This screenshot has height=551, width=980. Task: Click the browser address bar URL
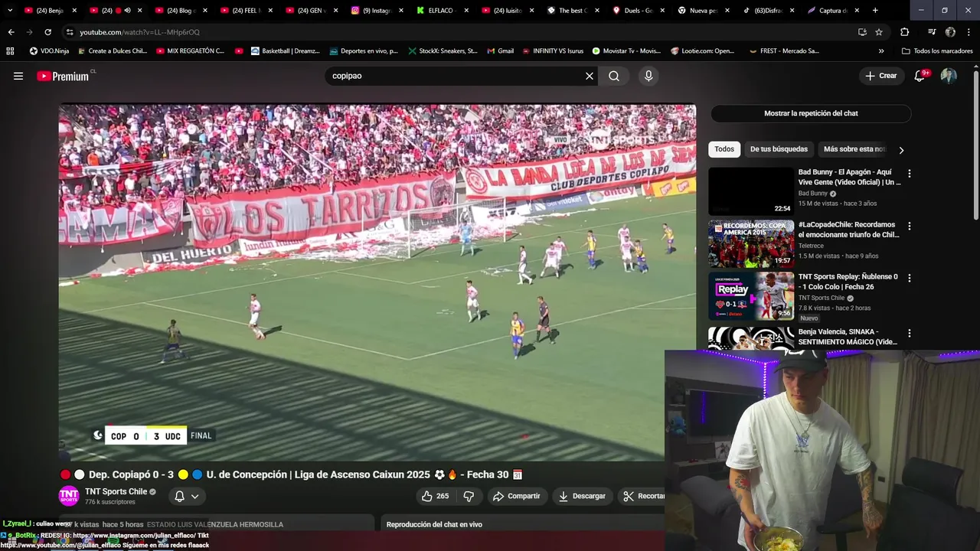(140, 32)
